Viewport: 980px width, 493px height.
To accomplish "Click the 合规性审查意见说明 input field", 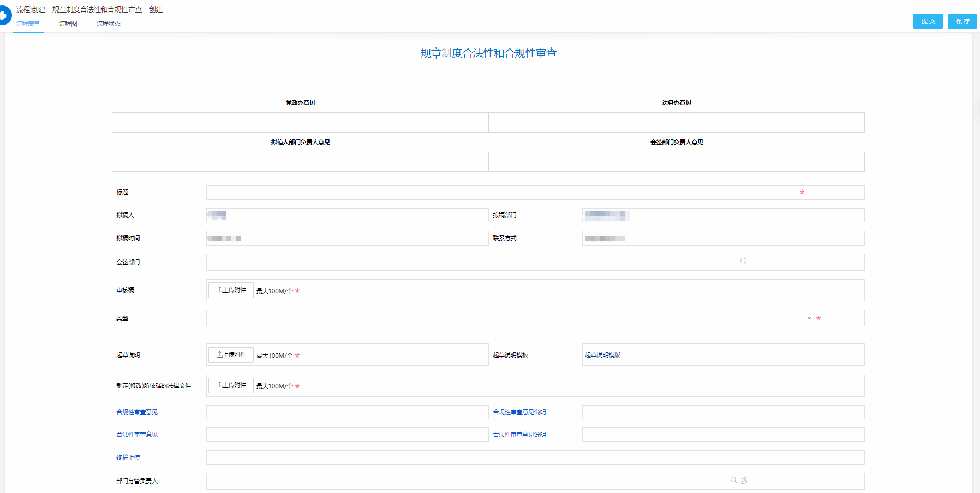I will pos(723,412).
